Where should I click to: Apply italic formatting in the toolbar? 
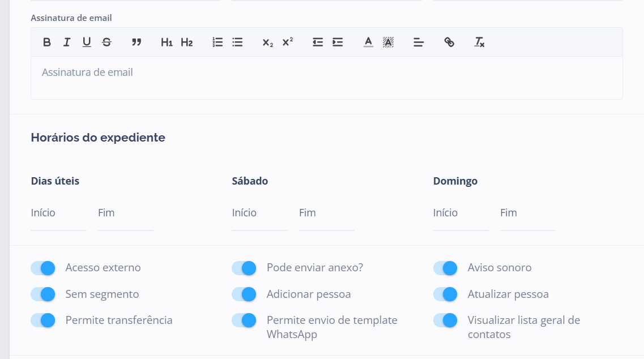click(67, 42)
